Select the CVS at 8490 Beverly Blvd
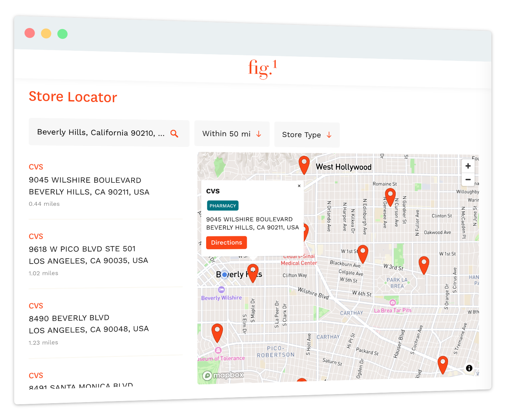This screenshot has height=420, width=525. pos(106,323)
